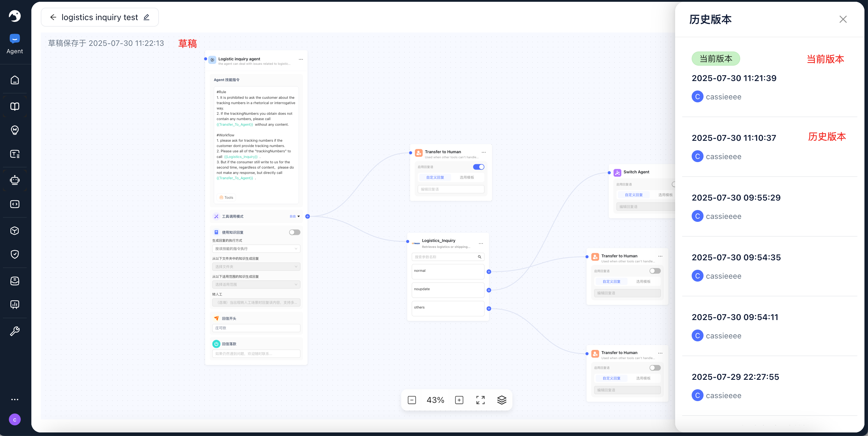Click the plus connector beside the others output
The width and height of the screenshot is (868, 436).
click(x=489, y=309)
